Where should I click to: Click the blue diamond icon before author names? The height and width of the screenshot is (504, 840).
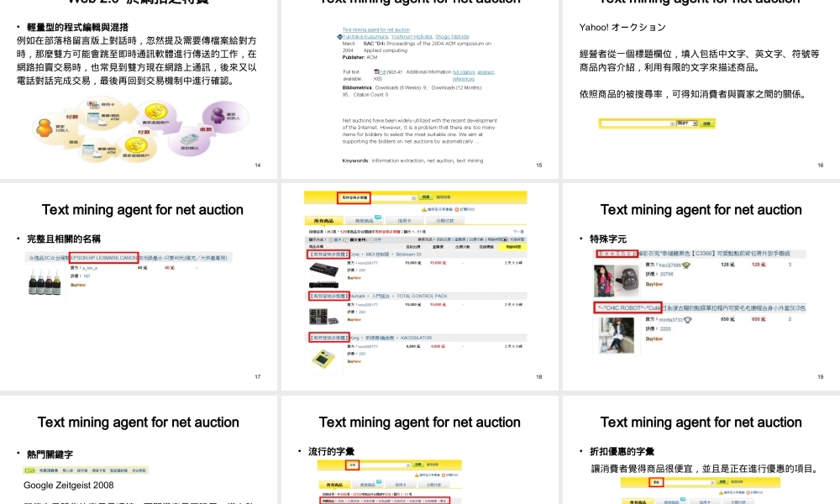pyautogui.click(x=340, y=36)
